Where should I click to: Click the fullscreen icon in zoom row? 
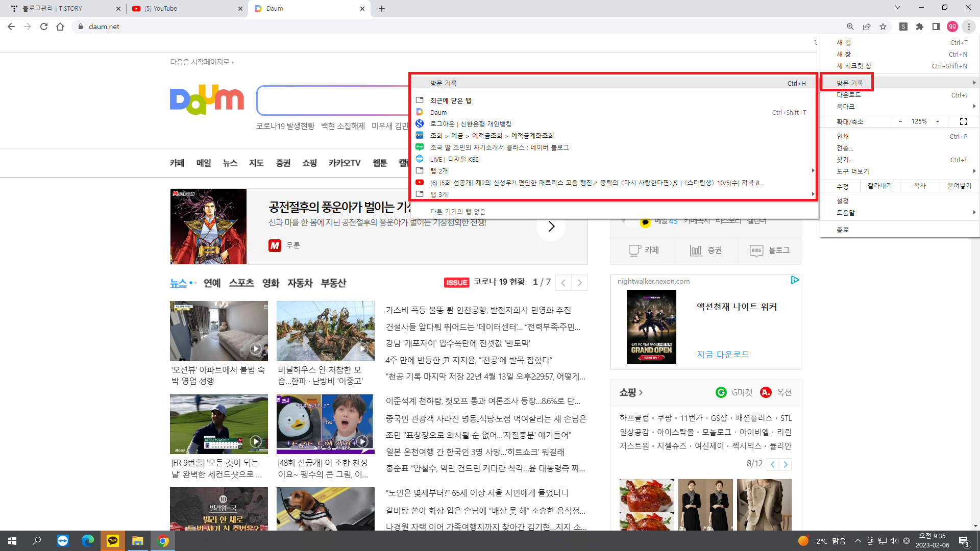click(964, 121)
